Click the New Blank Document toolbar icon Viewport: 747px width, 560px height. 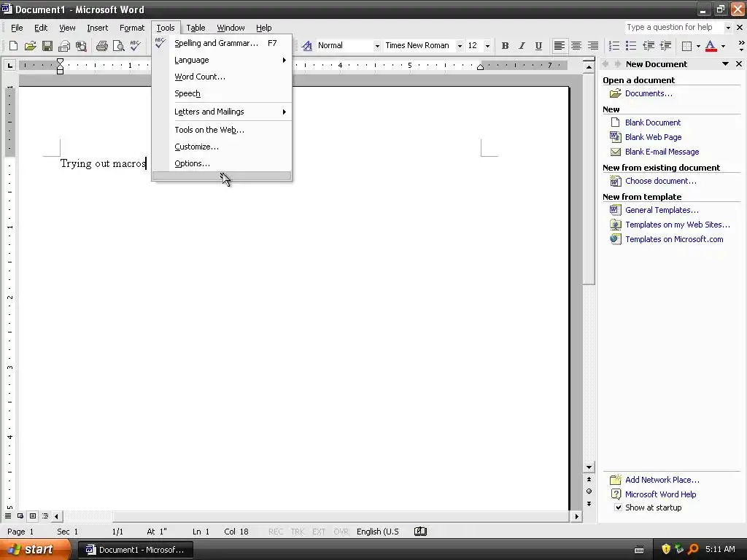click(13, 46)
